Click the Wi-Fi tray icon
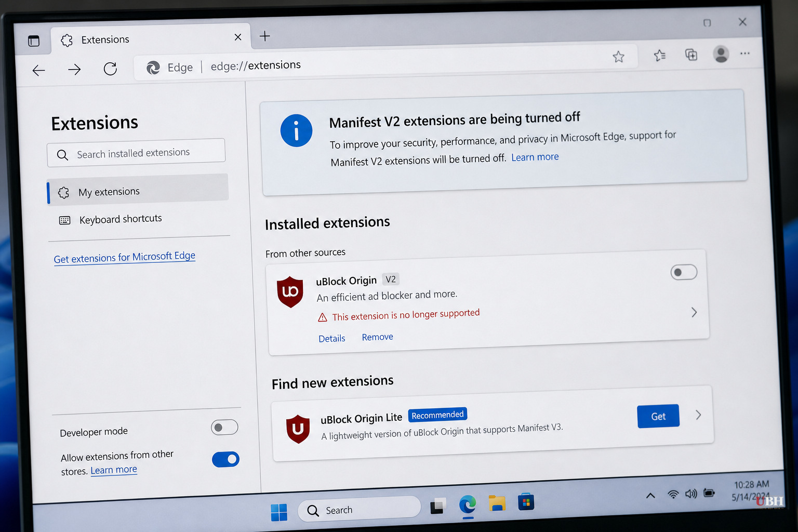 pyautogui.click(x=673, y=494)
